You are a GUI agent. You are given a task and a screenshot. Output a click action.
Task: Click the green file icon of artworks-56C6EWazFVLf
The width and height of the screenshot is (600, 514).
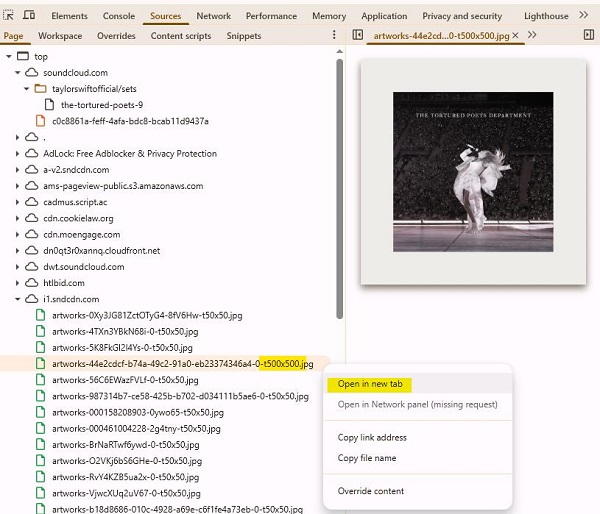pos(40,380)
